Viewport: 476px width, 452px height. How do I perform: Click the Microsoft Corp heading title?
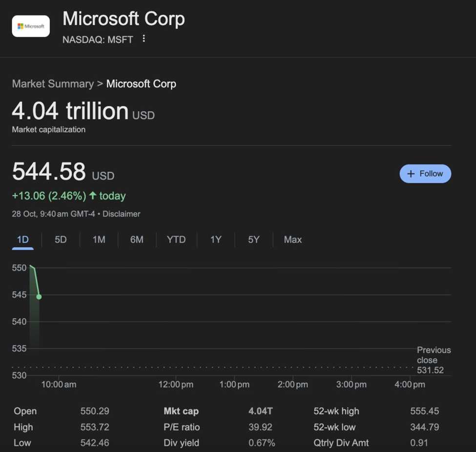point(124,20)
